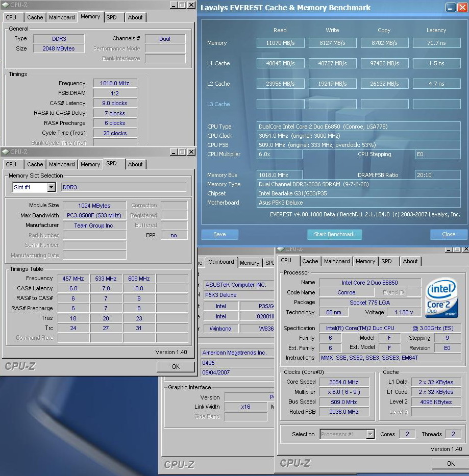
Task: Open the Processor #1 selection dropdown
Action: pos(370,434)
